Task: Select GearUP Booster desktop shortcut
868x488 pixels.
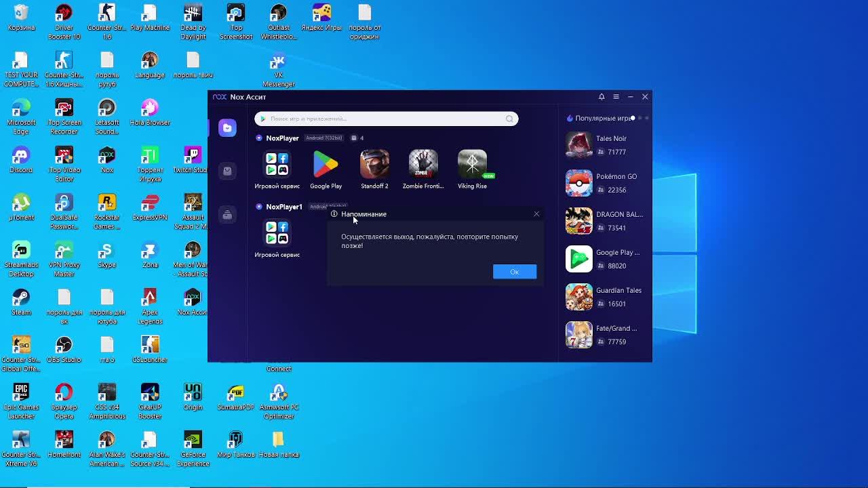Action: (150, 402)
